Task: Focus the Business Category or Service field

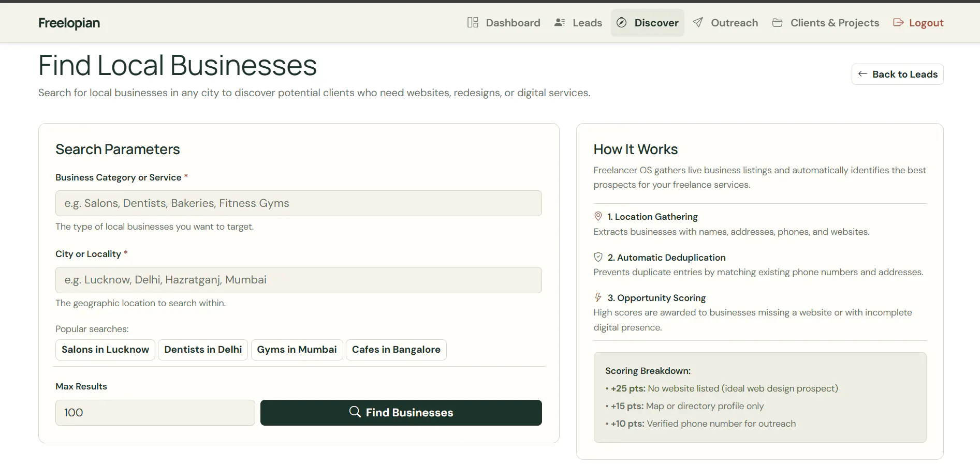Action: 299,203
